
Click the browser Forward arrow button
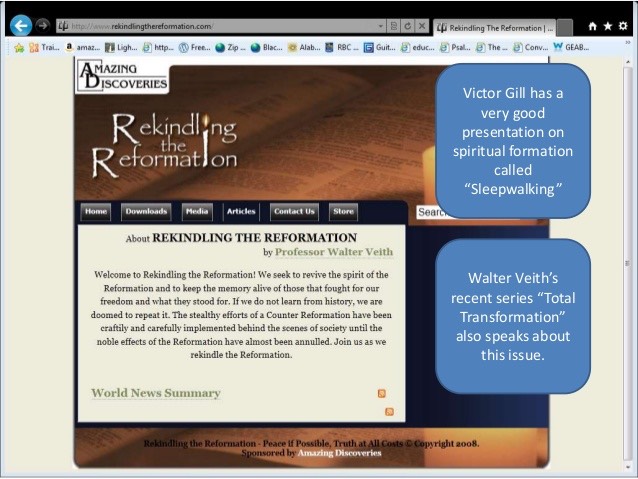[x=42, y=26]
